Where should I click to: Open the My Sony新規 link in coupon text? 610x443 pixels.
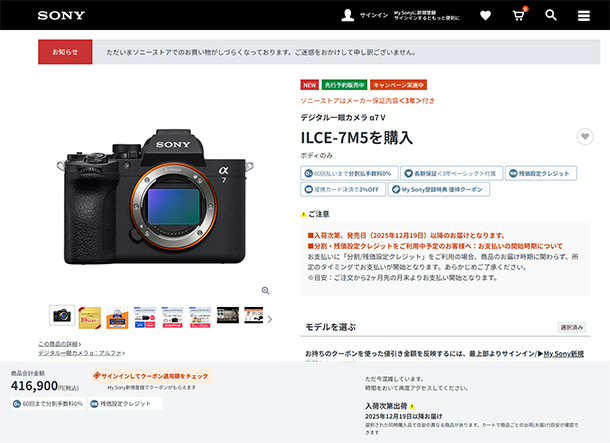tap(563, 354)
